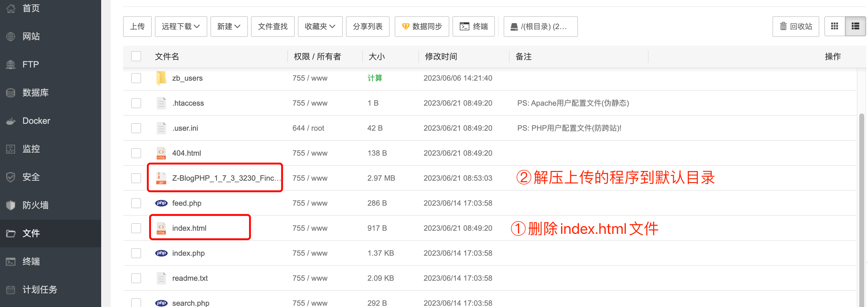Switch to grid view icon

click(834, 26)
